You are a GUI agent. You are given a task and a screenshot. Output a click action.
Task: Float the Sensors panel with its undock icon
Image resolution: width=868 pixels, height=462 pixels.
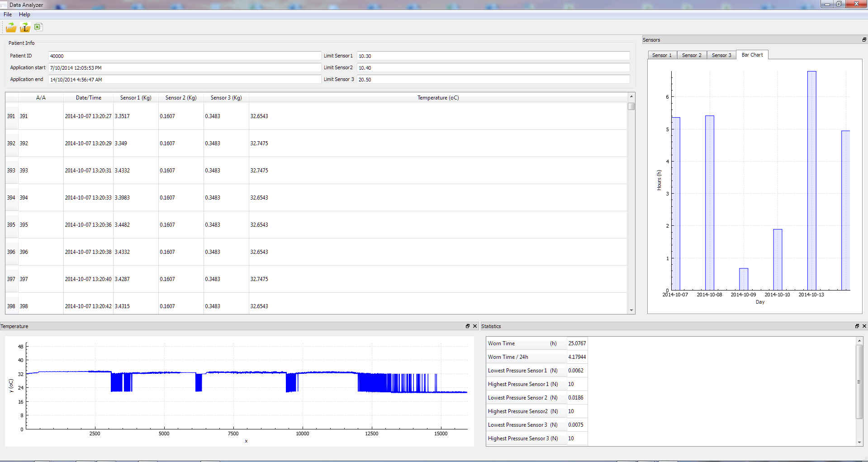pyautogui.click(x=864, y=40)
